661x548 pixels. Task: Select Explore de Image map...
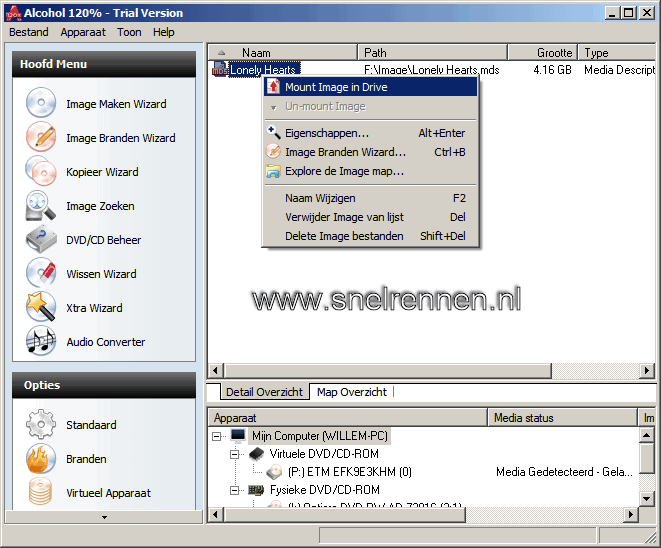coord(371,171)
